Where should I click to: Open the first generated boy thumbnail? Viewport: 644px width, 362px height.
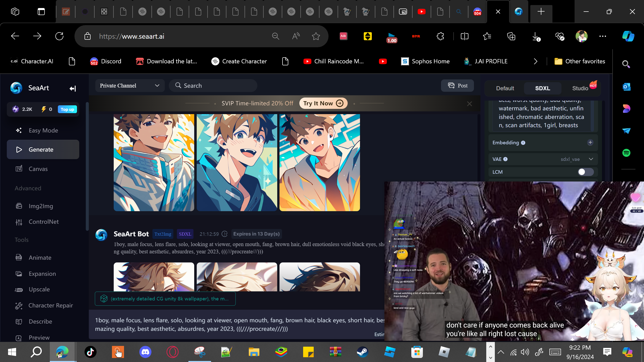(154, 163)
